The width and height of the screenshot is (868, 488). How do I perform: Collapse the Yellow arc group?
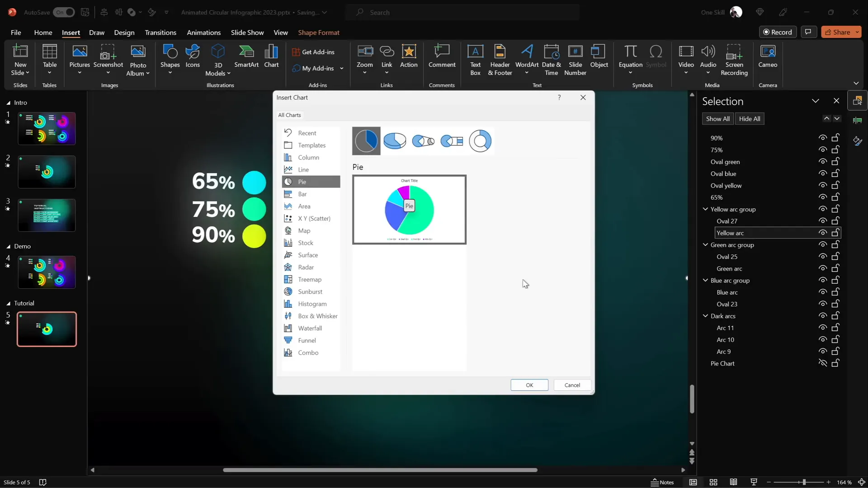[705, 209]
